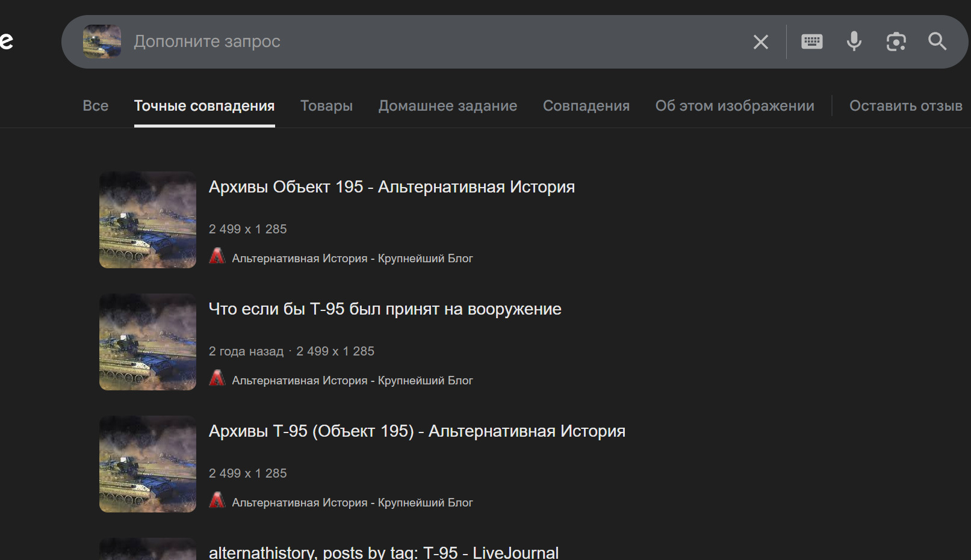Screen dimensions: 971x560
Task: Switch to the 'Все' tab
Action: click(x=96, y=106)
